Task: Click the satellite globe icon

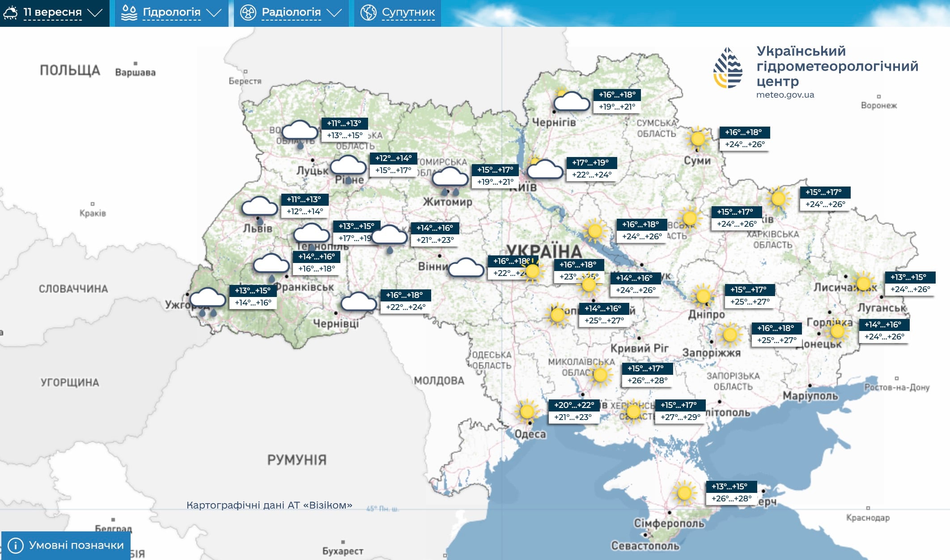Action: (369, 13)
